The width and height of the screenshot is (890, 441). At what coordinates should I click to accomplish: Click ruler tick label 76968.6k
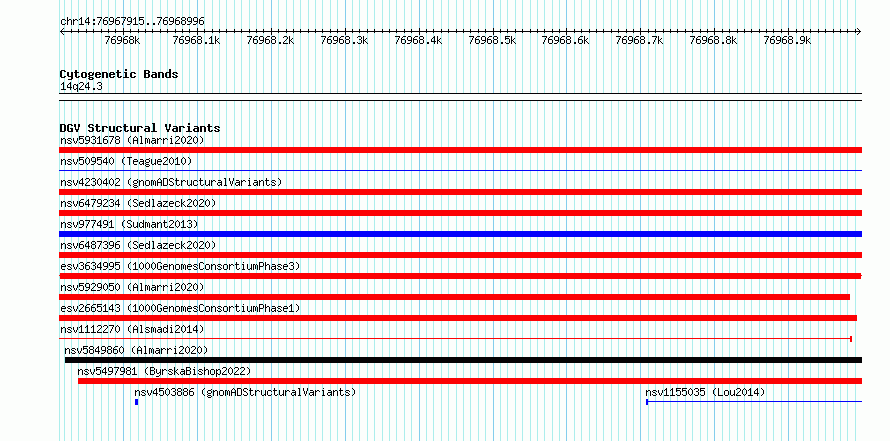click(565, 40)
